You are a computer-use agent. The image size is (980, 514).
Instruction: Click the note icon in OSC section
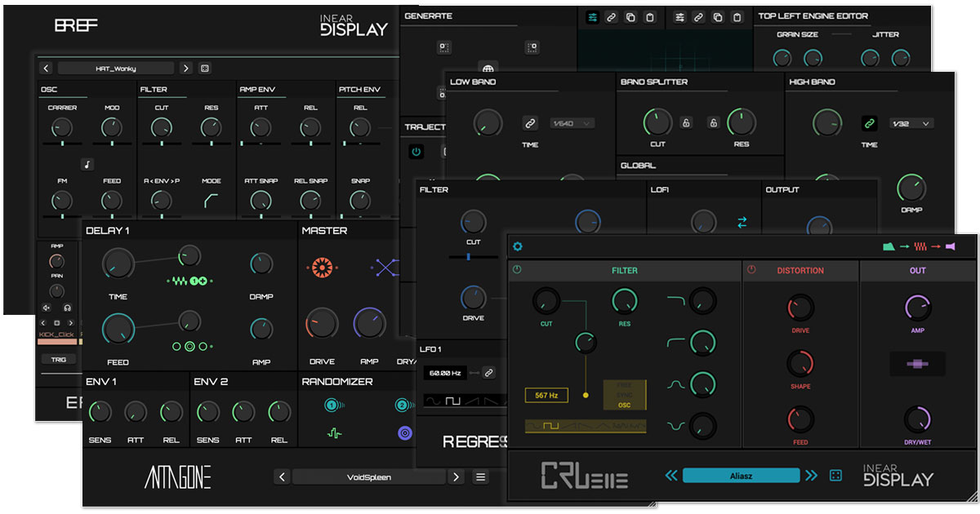(87, 165)
